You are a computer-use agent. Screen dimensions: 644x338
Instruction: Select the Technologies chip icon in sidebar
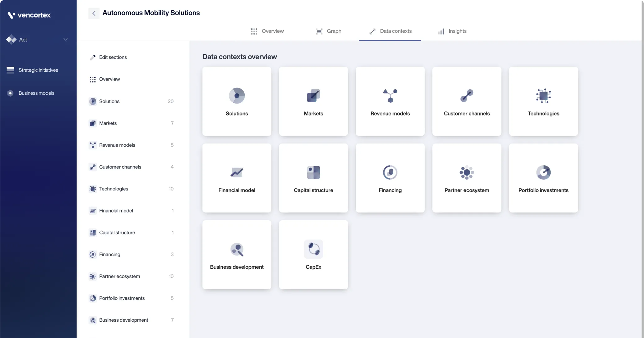coord(92,189)
